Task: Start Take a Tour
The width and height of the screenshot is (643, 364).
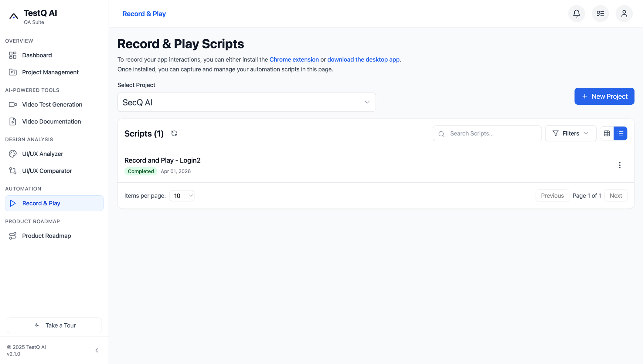Action: 54,325
